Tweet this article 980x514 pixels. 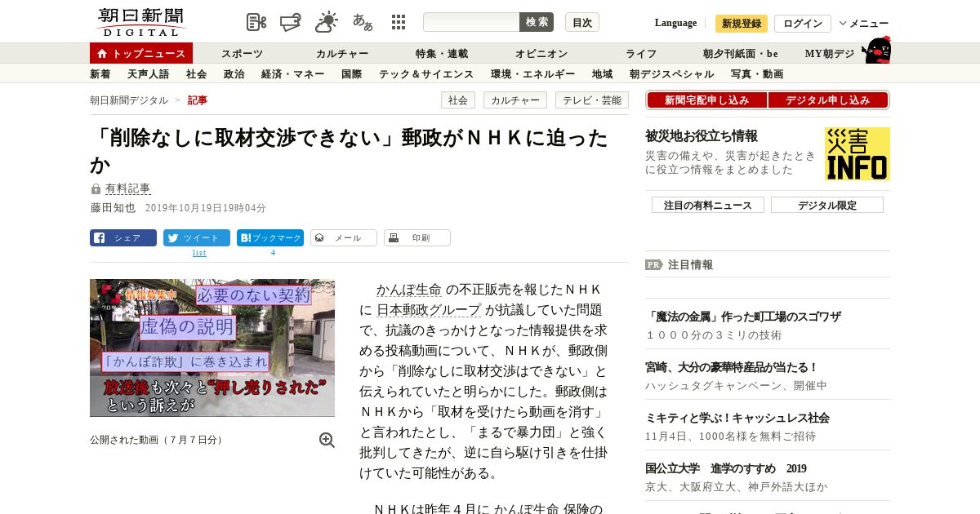click(x=197, y=238)
